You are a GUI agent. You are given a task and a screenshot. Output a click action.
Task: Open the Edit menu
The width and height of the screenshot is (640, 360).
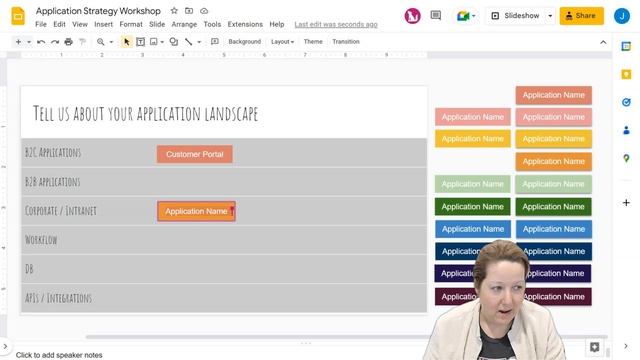(x=59, y=24)
